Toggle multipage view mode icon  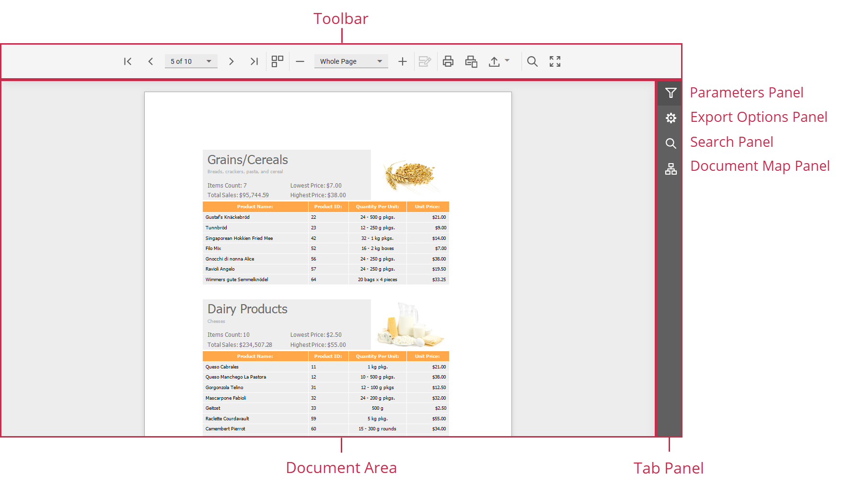tap(277, 61)
